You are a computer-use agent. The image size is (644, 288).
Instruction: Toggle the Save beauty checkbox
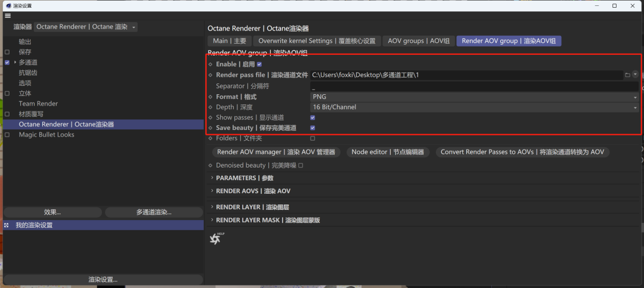click(312, 128)
